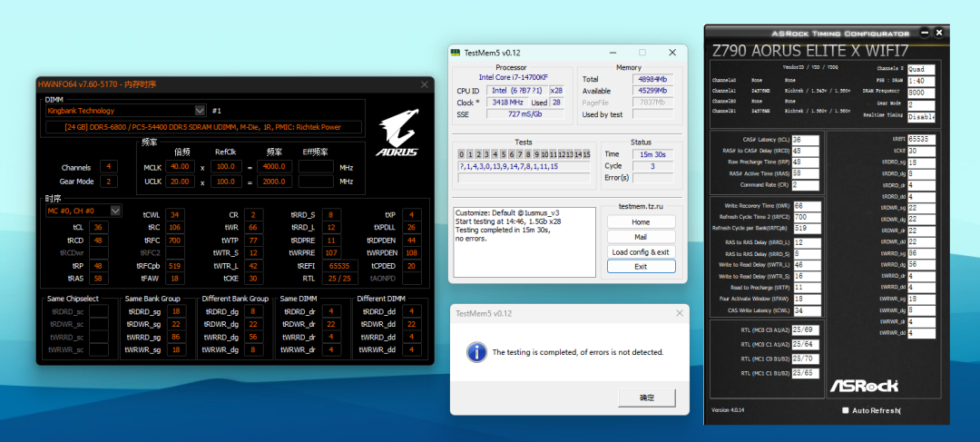Click ASRock CAS Write Latency (tCWL) field
The height and width of the screenshot is (442, 980).
click(807, 310)
